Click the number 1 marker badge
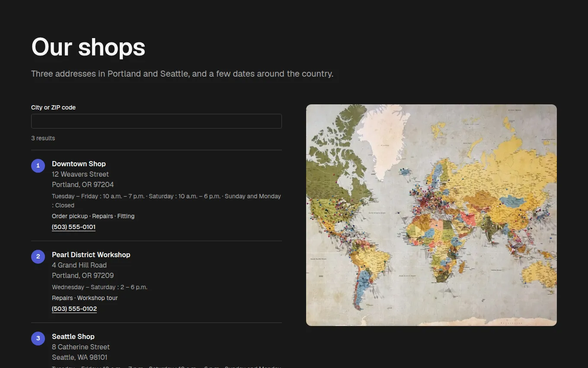The width and height of the screenshot is (588, 368). point(38,165)
